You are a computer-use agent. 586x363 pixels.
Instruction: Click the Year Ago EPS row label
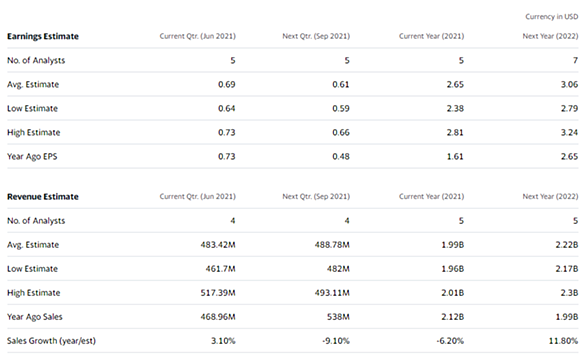click(32, 157)
